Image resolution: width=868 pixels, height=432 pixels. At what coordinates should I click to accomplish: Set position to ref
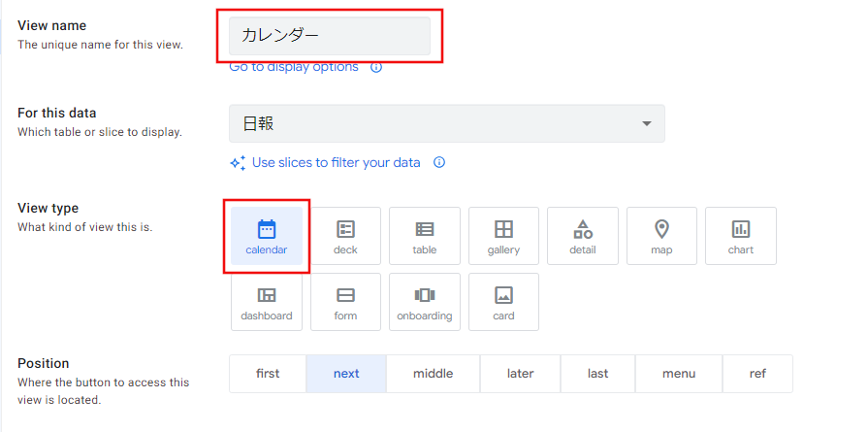click(757, 374)
